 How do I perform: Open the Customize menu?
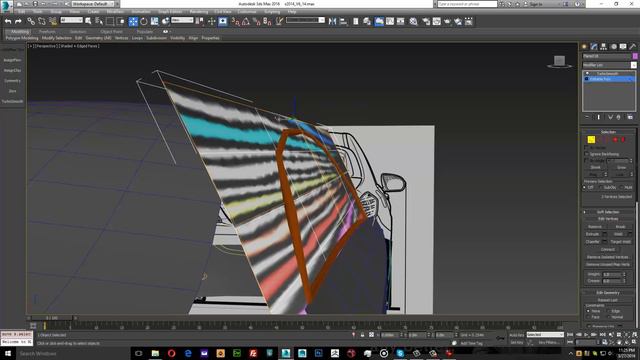tap(247, 12)
